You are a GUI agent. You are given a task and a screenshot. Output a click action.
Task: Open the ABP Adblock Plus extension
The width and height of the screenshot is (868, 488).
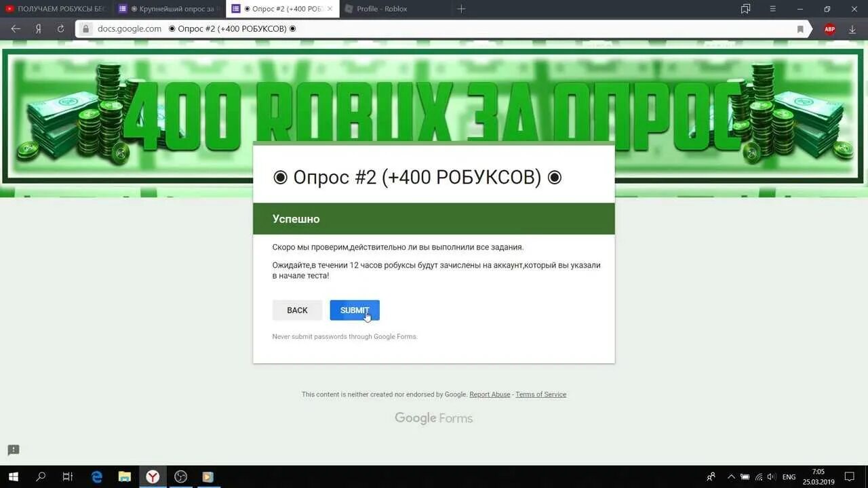829,29
